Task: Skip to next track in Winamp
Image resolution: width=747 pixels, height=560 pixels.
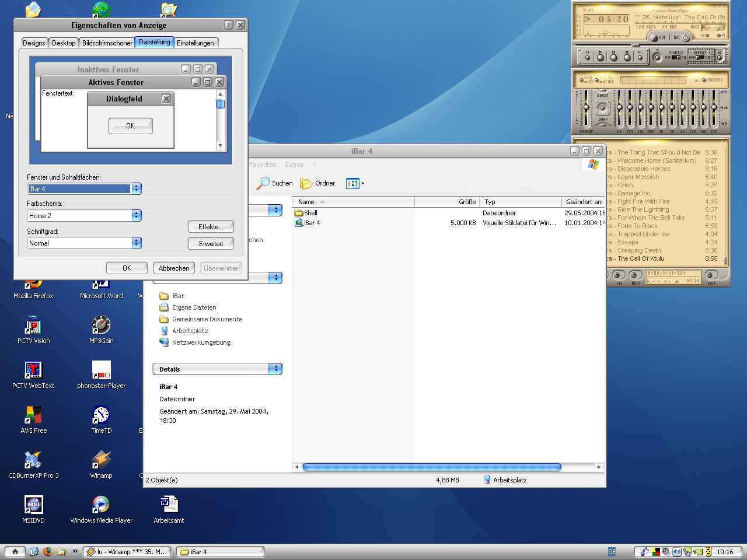Action: point(640,58)
